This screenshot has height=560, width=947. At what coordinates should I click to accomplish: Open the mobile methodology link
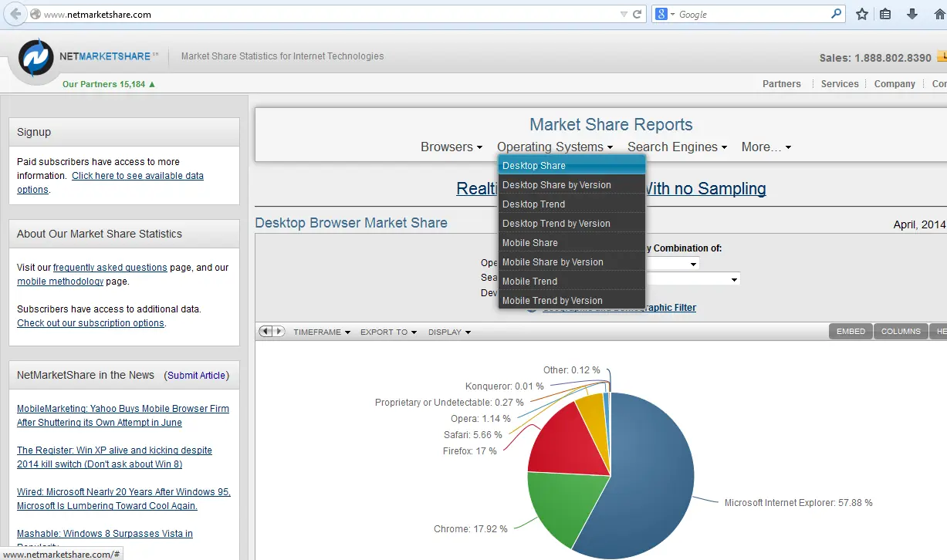point(60,282)
